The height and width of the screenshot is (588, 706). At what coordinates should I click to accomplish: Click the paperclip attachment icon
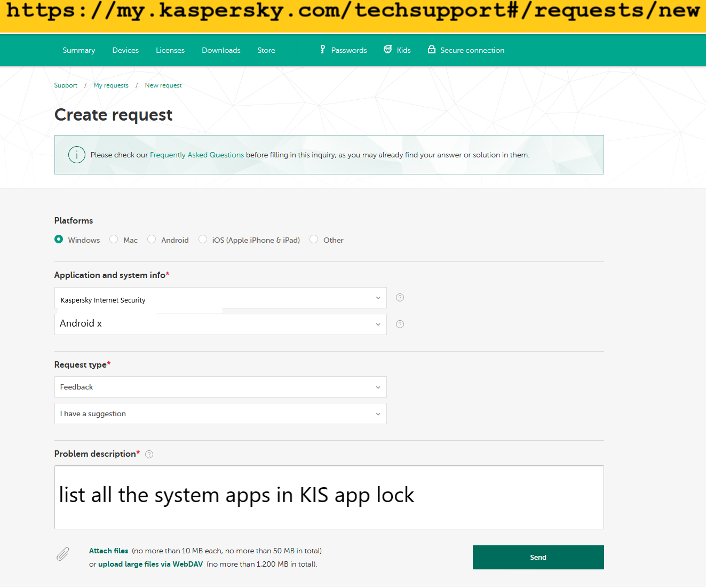tap(63, 554)
